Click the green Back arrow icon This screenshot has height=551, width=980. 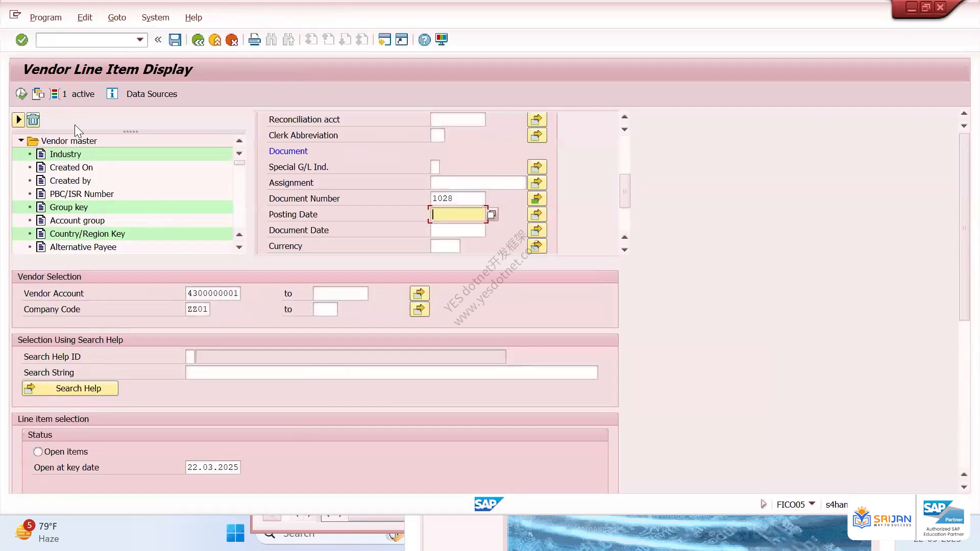click(x=198, y=40)
